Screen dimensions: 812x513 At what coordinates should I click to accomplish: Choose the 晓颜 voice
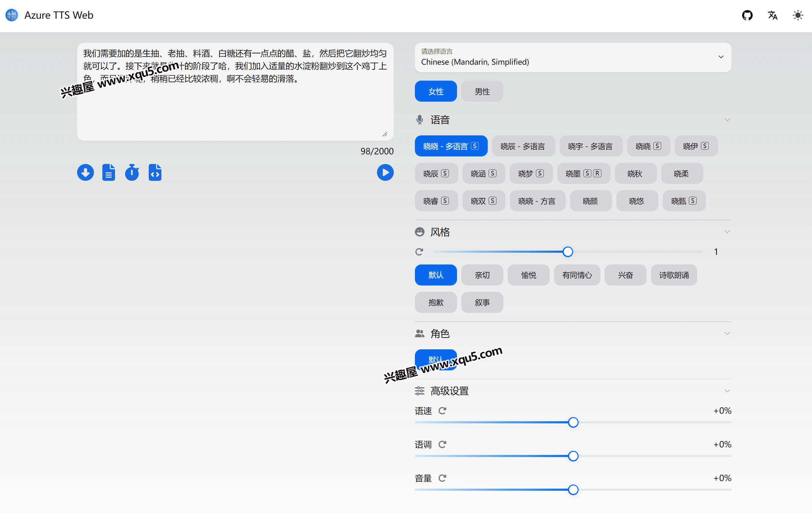[x=590, y=201]
